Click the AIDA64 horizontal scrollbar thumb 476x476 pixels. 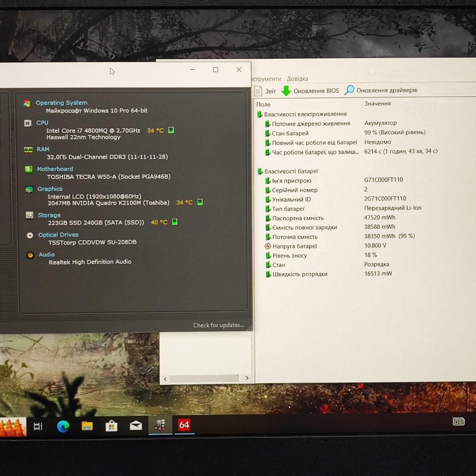pyautogui.click(x=204, y=379)
